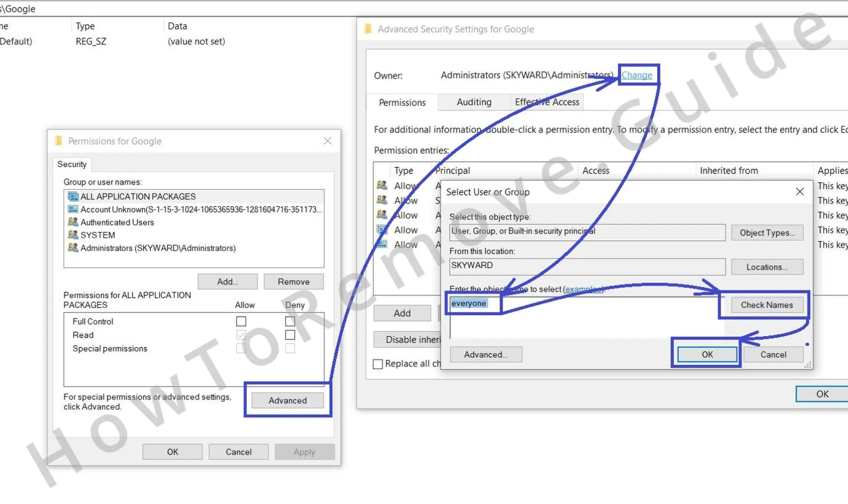Screen dimensions: 848x504
Task: Select REG_SZ value in registry pane
Action: tap(91, 41)
